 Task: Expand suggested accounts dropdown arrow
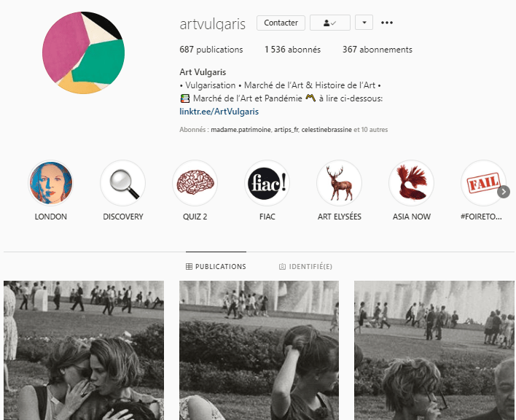point(364,23)
